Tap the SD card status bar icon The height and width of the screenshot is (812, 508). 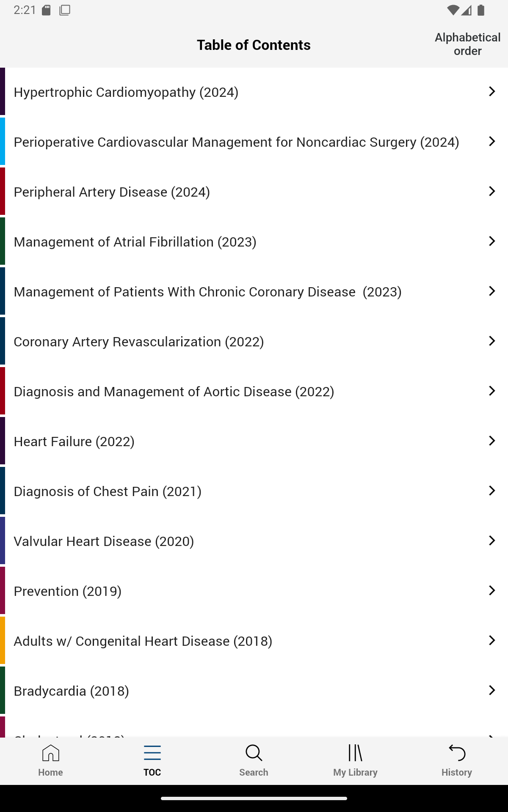(47, 10)
